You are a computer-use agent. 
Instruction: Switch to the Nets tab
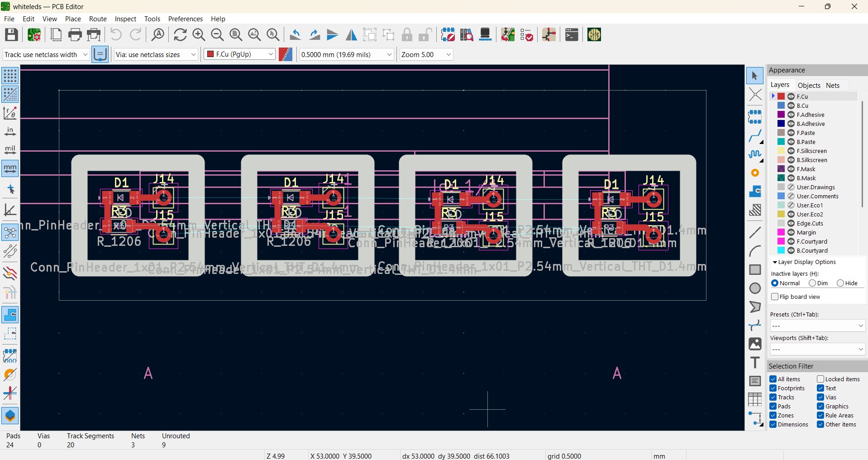832,85
